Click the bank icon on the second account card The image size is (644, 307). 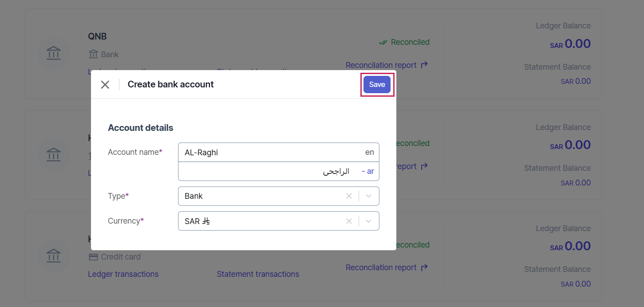[53, 154]
